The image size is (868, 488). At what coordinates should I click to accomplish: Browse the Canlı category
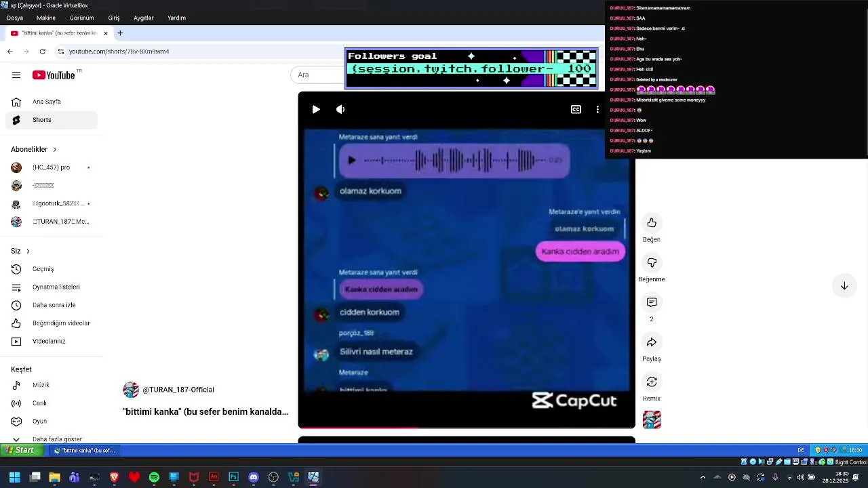(52, 403)
